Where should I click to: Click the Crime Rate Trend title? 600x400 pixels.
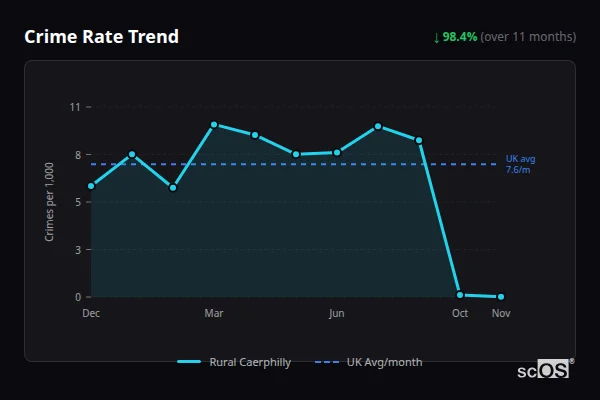[101, 37]
